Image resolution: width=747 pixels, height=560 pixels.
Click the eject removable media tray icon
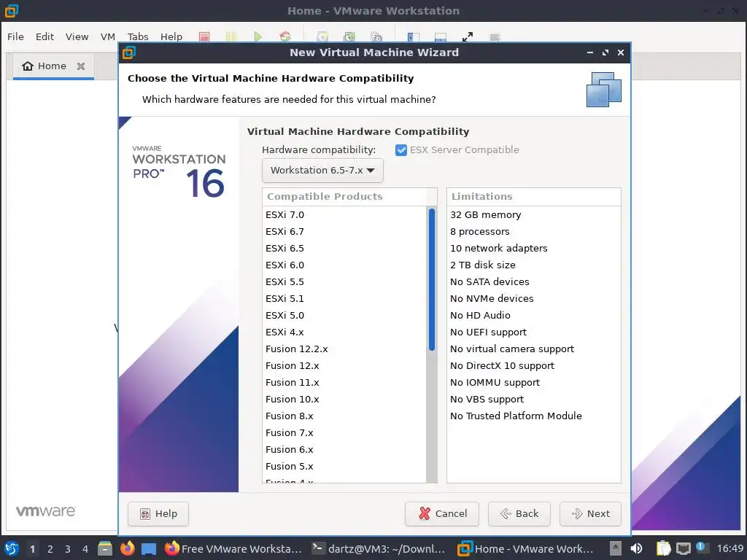point(616,548)
